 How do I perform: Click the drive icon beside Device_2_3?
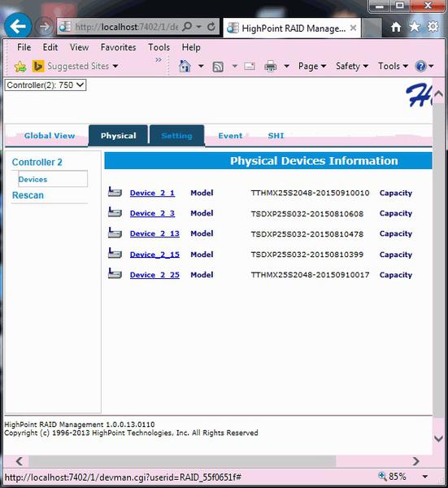[x=115, y=212]
